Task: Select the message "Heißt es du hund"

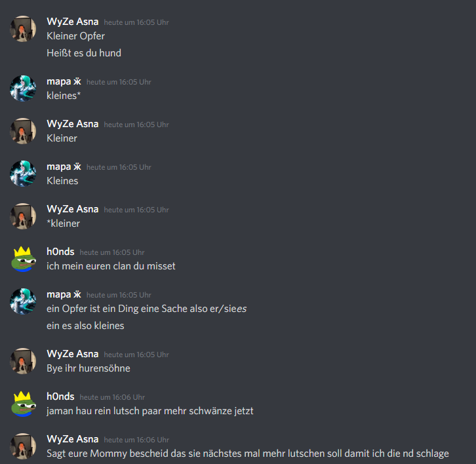Action: (84, 53)
